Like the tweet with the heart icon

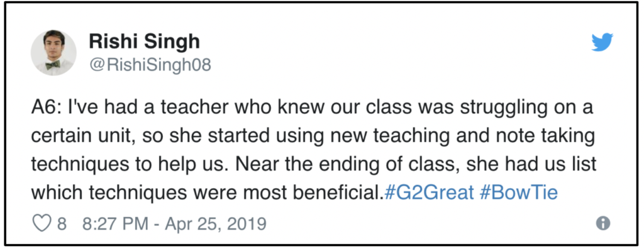40,224
